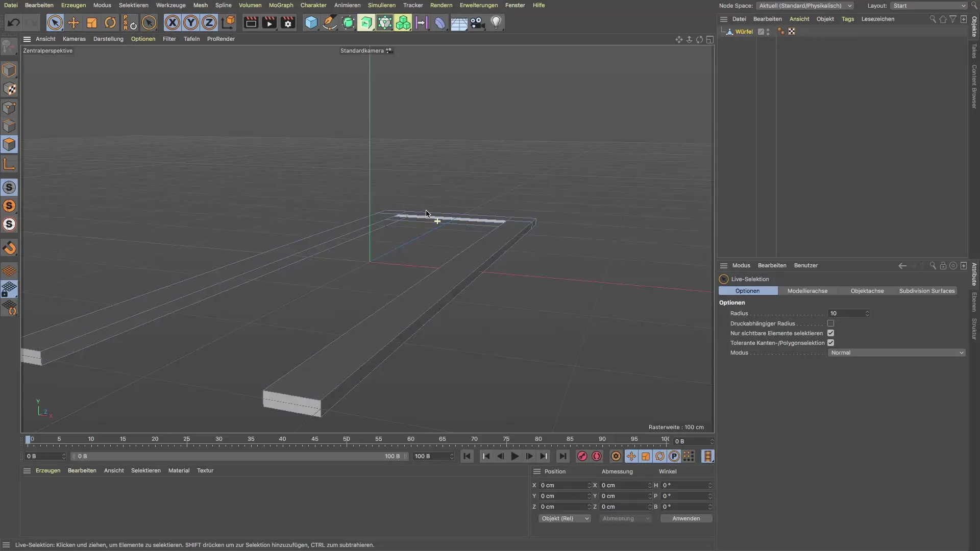
Task: Open the MoGraph menu
Action: coord(281,5)
